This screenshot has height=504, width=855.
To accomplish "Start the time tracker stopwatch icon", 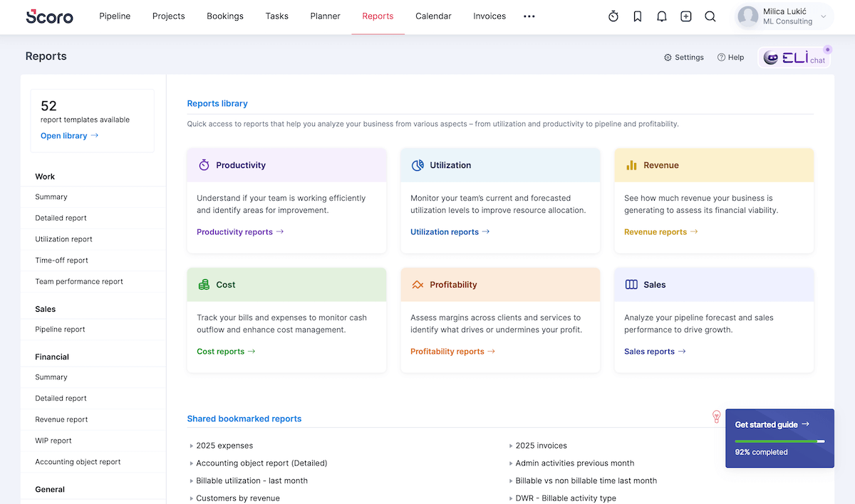I will click(613, 16).
